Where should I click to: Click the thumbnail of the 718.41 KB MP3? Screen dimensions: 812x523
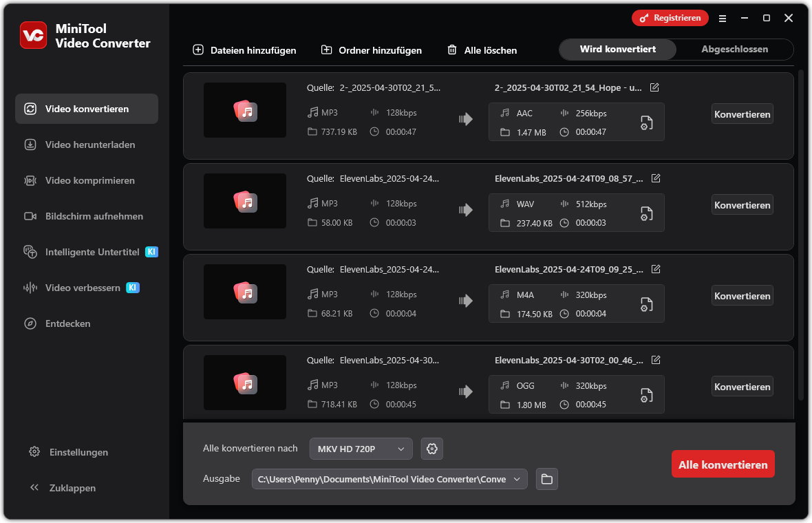click(245, 383)
